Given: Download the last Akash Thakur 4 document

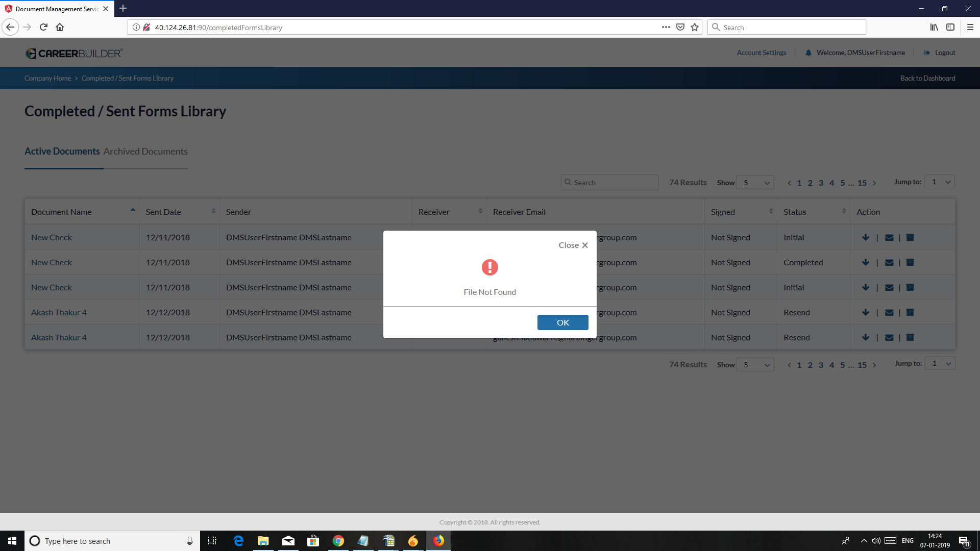Looking at the screenshot, I should (x=866, y=338).
